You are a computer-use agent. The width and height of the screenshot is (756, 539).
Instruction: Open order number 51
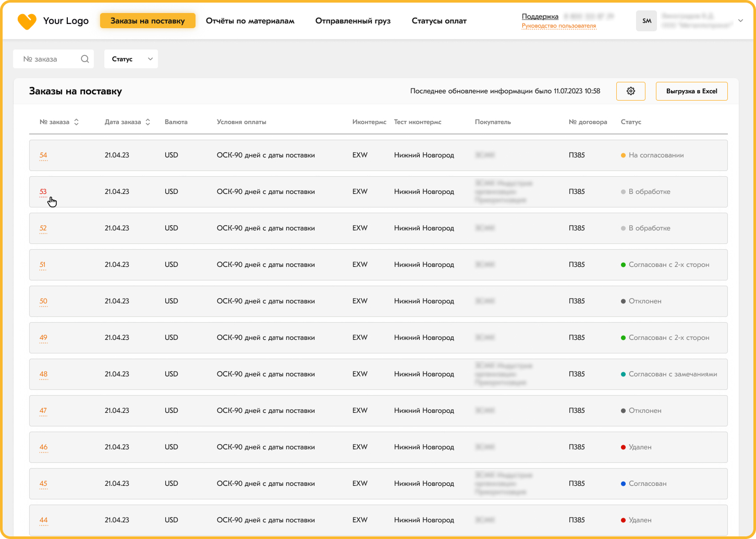43,265
